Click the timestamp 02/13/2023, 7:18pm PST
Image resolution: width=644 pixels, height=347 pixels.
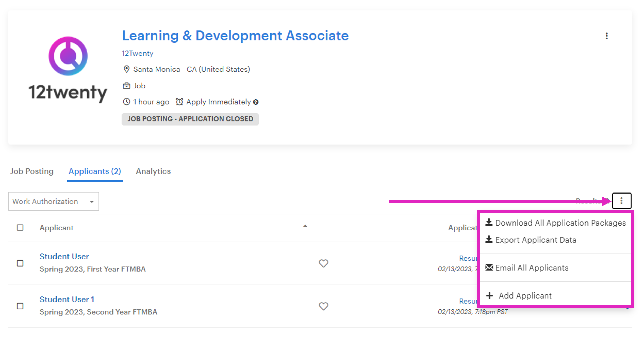click(x=472, y=312)
